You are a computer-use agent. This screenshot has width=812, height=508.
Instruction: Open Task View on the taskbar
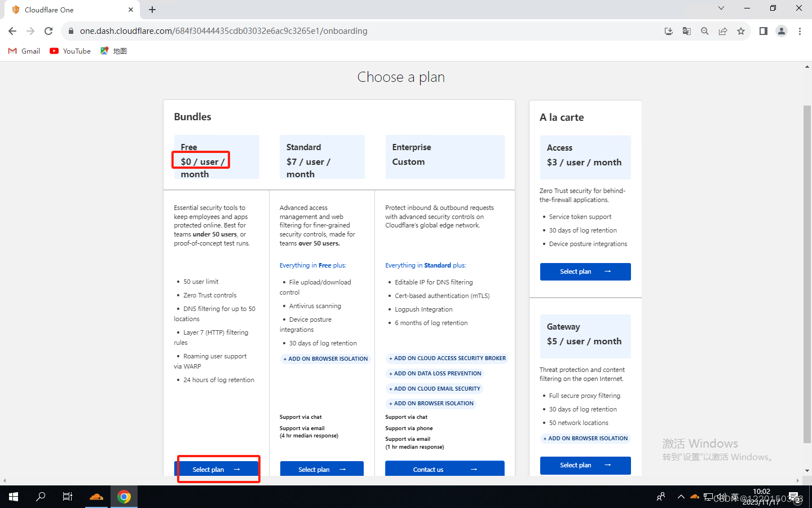click(68, 497)
